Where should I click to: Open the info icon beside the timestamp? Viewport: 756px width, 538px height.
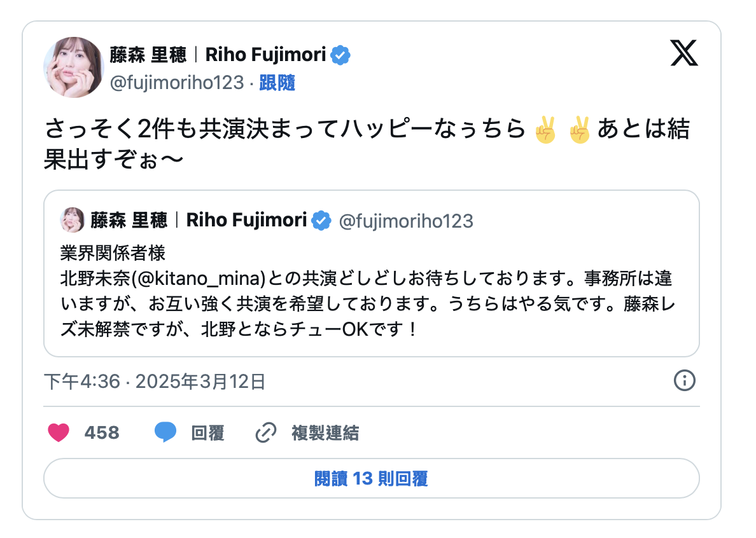point(684,381)
